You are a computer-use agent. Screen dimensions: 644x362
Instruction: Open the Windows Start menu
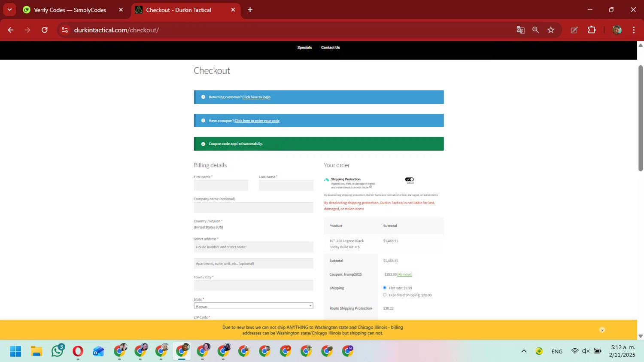pos(15,351)
